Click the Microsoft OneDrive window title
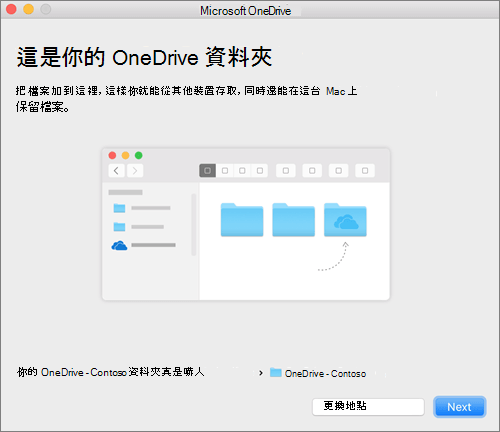Image resolution: width=500 pixels, height=432 pixels. [x=245, y=11]
